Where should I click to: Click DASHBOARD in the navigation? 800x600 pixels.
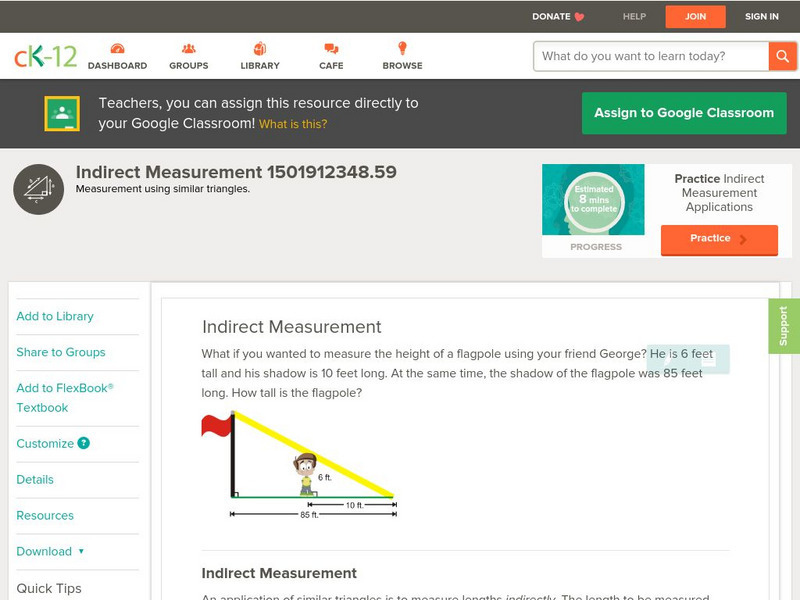pyautogui.click(x=117, y=66)
